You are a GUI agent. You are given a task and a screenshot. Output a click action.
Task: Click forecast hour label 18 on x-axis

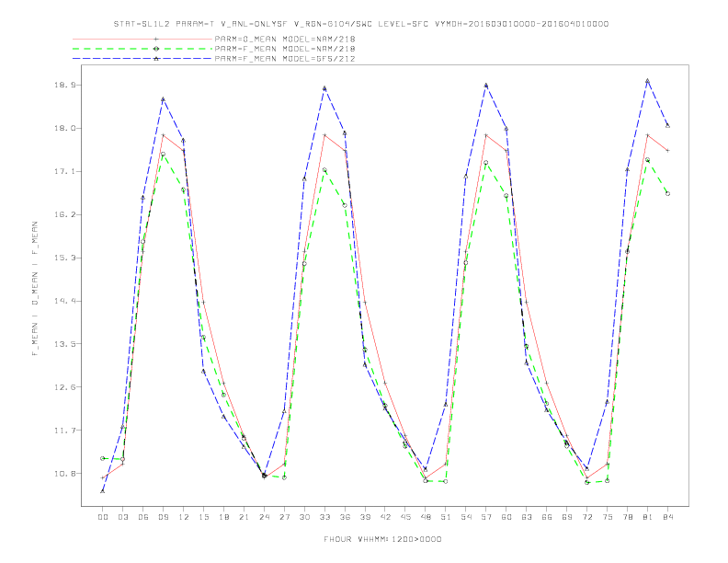point(223,517)
